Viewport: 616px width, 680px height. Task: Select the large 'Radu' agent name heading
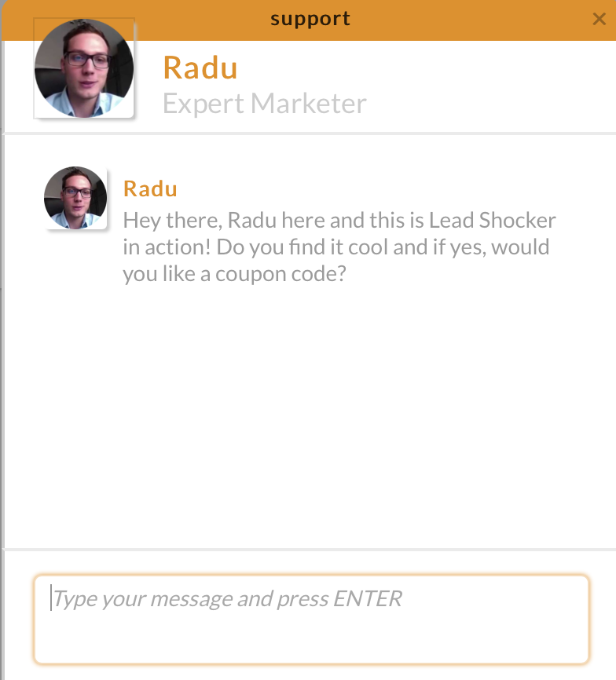[200, 68]
